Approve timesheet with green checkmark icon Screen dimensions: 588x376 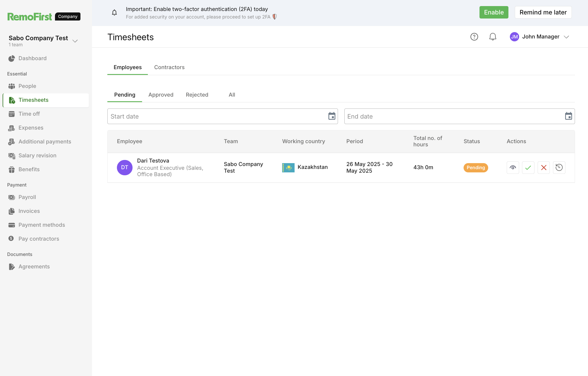[x=528, y=167]
